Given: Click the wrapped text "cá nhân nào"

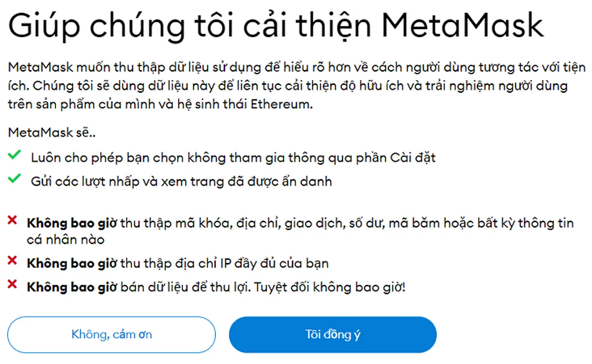Looking at the screenshot, I should (65, 240).
